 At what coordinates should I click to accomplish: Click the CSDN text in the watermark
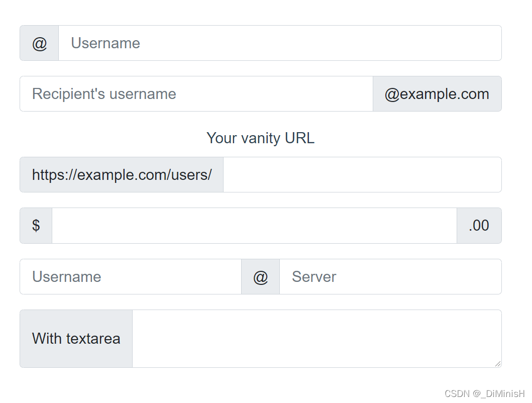tap(457, 393)
